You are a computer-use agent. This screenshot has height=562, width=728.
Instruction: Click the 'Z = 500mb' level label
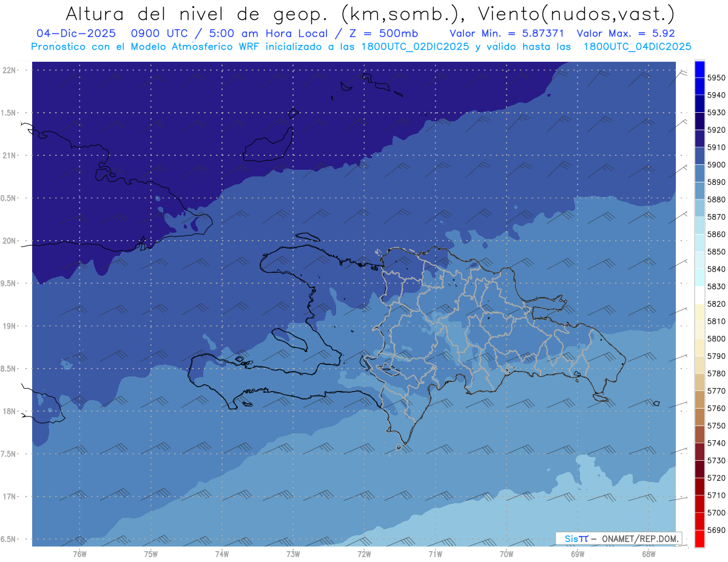pos(385,34)
